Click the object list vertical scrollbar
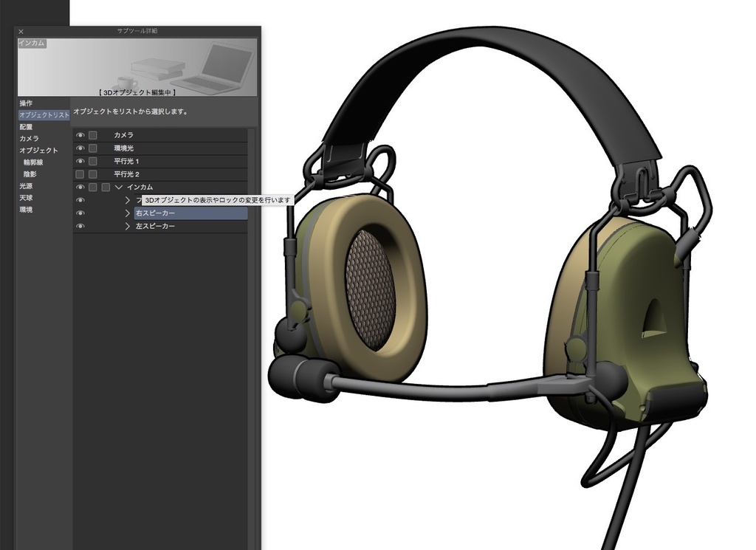Image resolution: width=756 pixels, height=550 pixels. point(252,337)
